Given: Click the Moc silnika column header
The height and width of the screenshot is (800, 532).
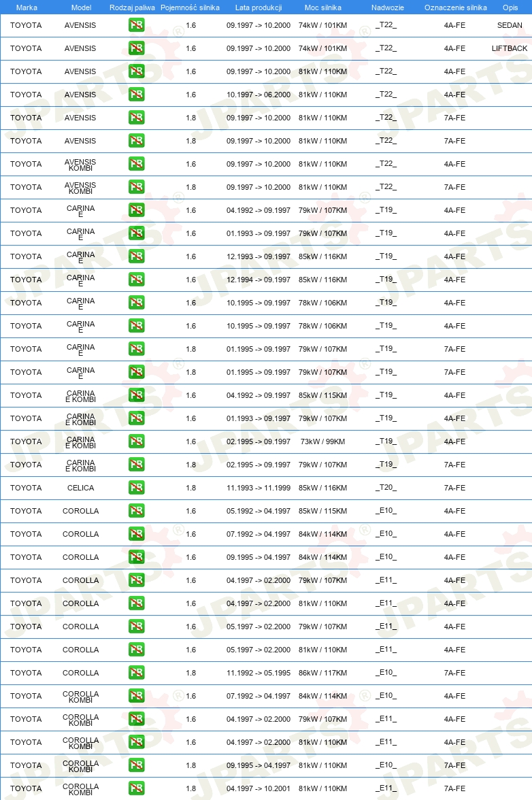Looking at the screenshot, I should pyautogui.click(x=323, y=7).
